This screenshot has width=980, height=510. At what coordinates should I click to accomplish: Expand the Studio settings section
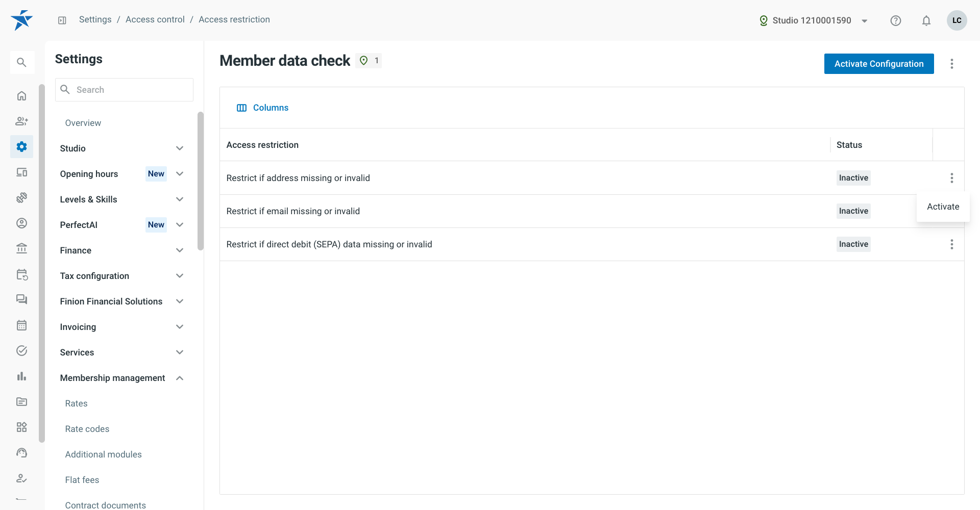pos(121,148)
